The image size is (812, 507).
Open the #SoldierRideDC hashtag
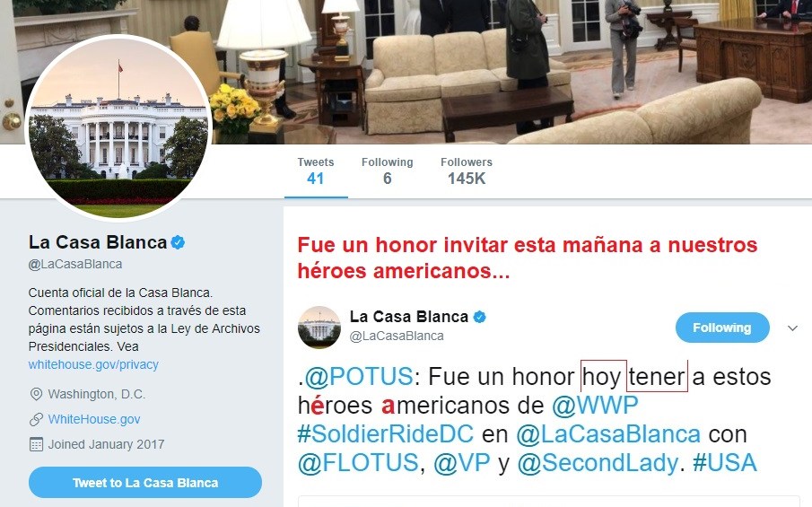tap(386, 434)
